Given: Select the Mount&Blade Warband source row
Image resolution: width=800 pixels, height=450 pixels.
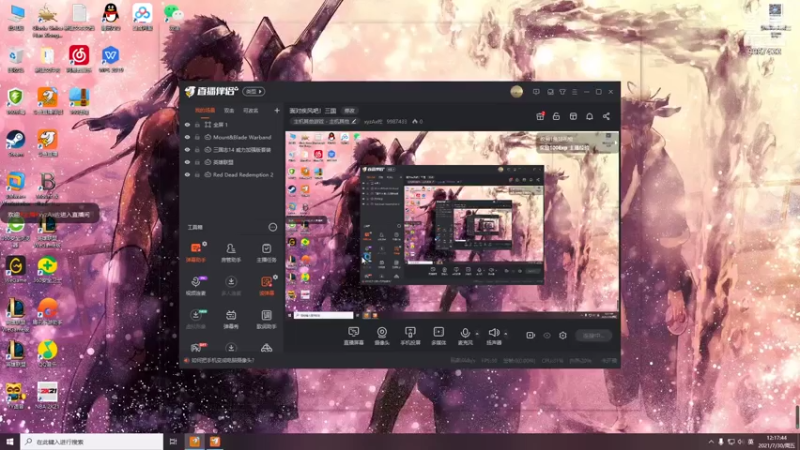Looking at the screenshot, I should pyautogui.click(x=232, y=137).
